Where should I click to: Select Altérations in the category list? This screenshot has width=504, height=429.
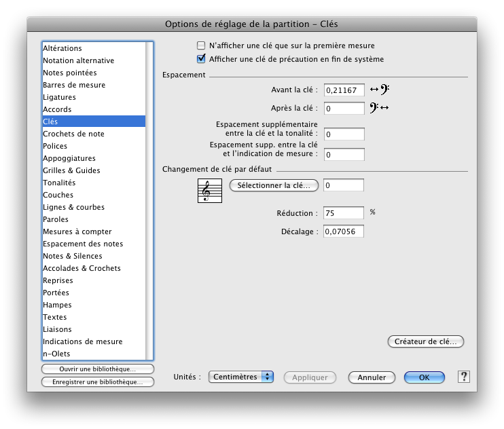tap(94, 48)
